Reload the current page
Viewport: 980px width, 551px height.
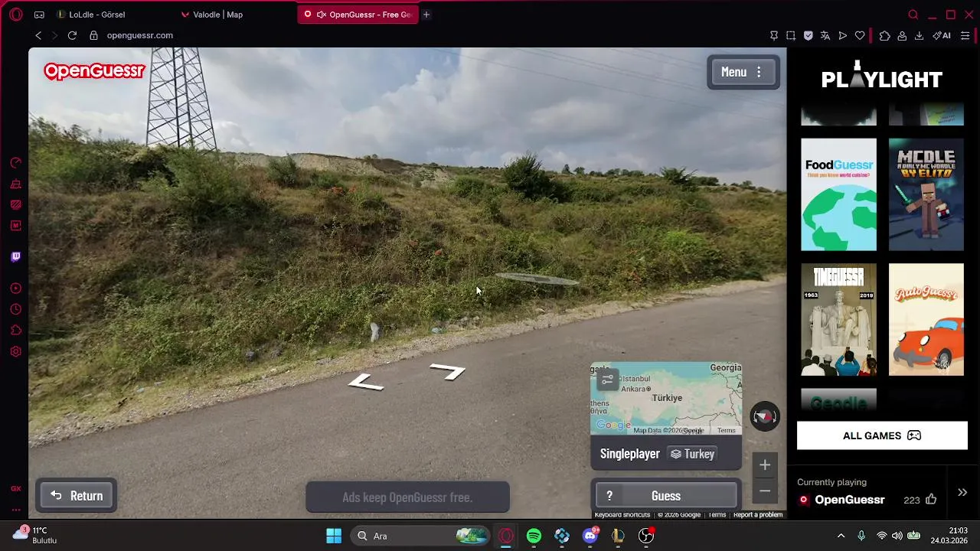[72, 35]
